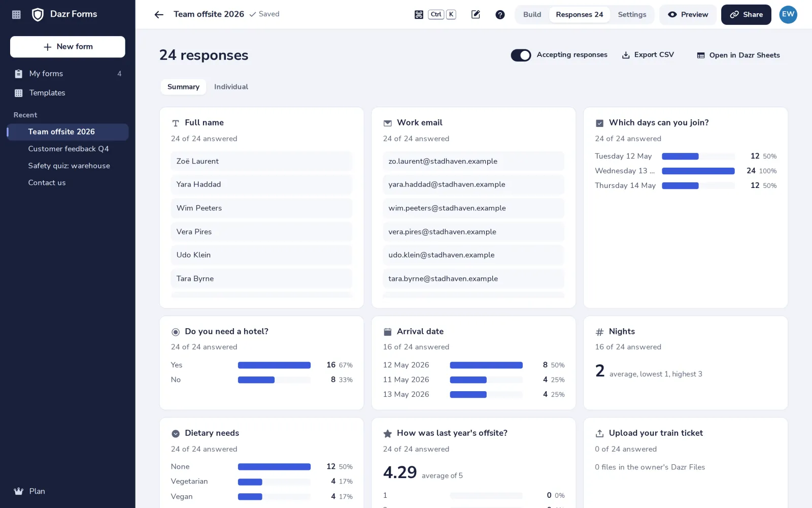Switch to the Build tab

(532, 15)
